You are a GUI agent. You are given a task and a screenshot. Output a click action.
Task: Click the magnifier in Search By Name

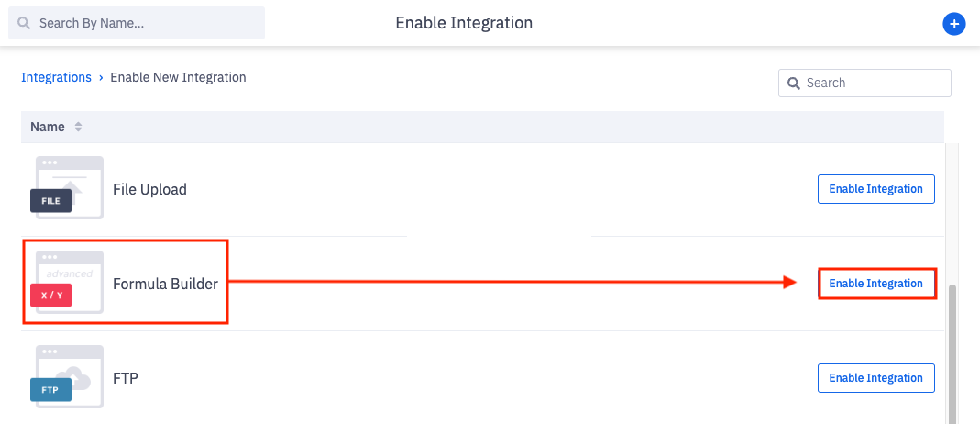click(x=24, y=24)
